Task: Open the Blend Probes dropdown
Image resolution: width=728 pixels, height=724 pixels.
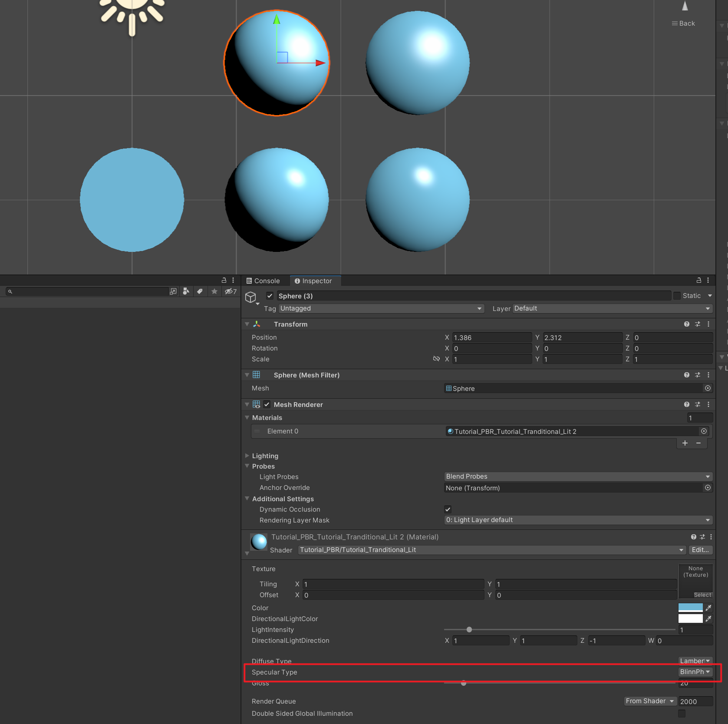Action: click(577, 476)
